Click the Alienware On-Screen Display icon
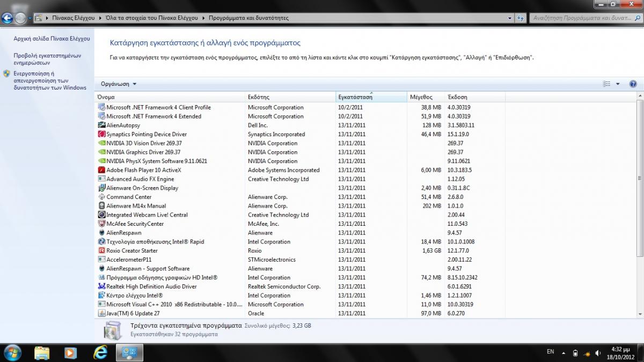 tap(102, 188)
